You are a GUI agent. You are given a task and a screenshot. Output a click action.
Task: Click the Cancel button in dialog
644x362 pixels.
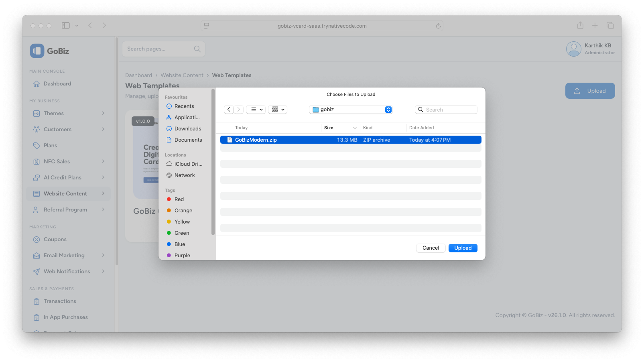(431, 248)
